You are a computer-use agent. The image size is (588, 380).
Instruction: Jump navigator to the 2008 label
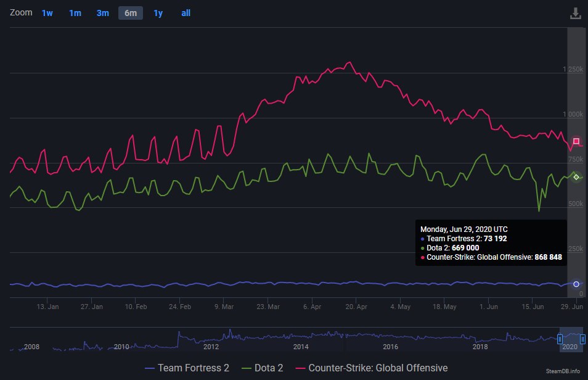31,347
